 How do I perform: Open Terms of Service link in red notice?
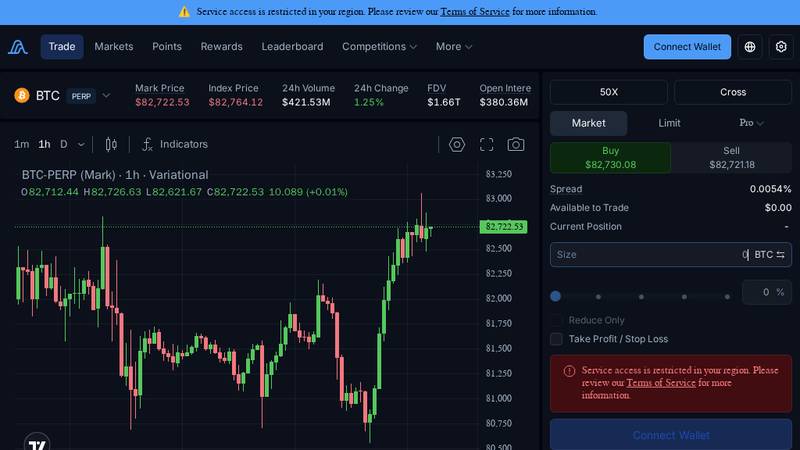pos(661,383)
